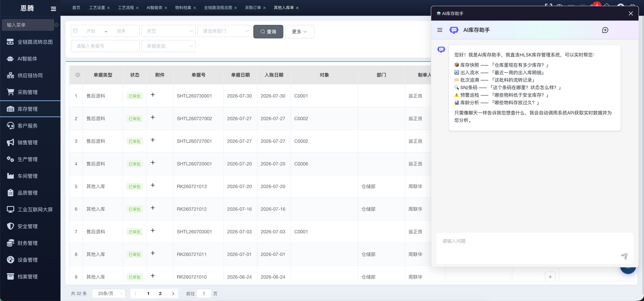
Task: Expand the 更多 filter options
Action: point(299,31)
